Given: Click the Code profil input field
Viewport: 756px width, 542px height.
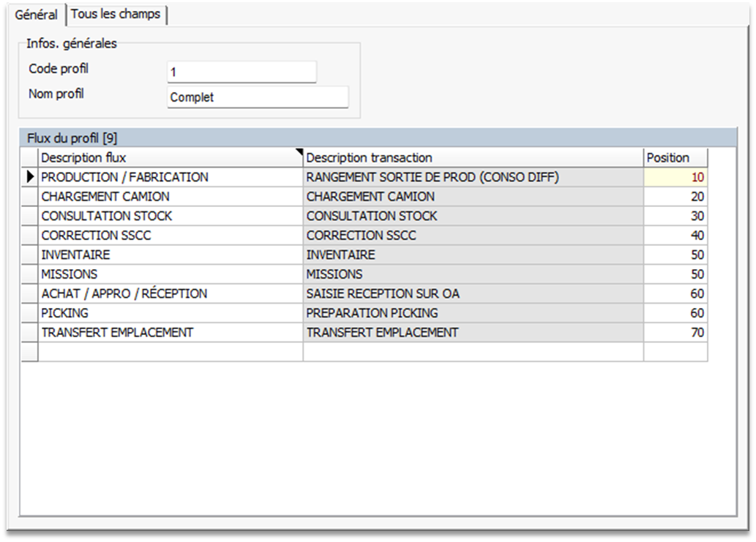Looking at the screenshot, I should tap(242, 72).
